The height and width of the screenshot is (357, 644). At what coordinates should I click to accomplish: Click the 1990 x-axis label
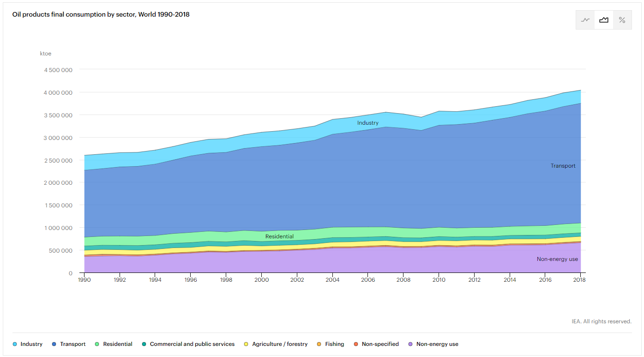(84, 280)
